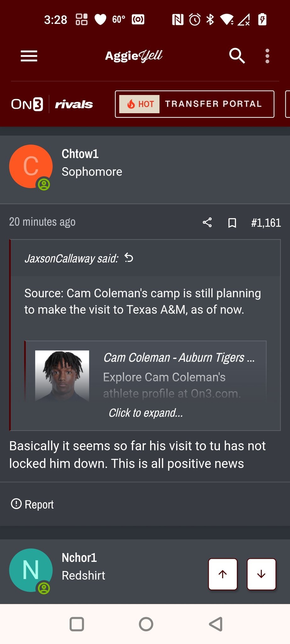Screen dimensions: 290x644
Task: Open the HOT Transfer Portal tab
Action: pyautogui.click(x=194, y=104)
